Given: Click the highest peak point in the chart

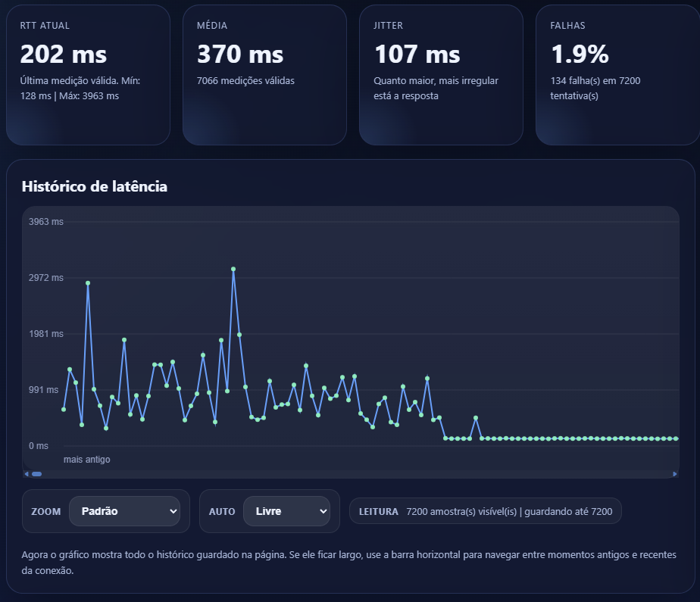Looking at the screenshot, I should point(233,269).
